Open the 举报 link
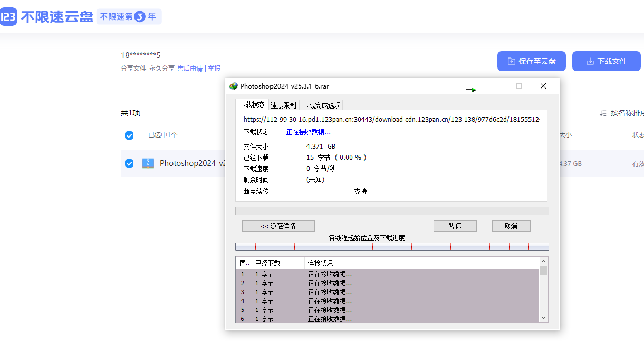 pos(214,69)
